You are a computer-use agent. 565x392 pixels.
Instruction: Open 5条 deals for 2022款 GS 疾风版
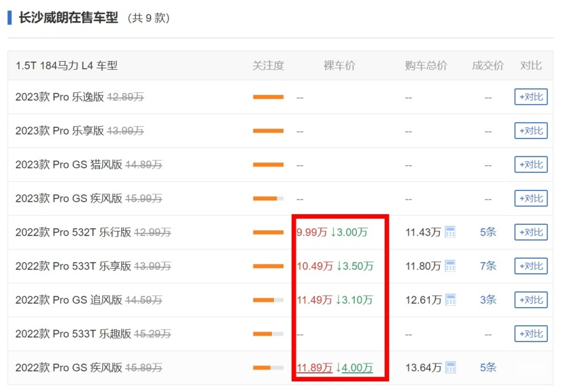coord(488,367)
